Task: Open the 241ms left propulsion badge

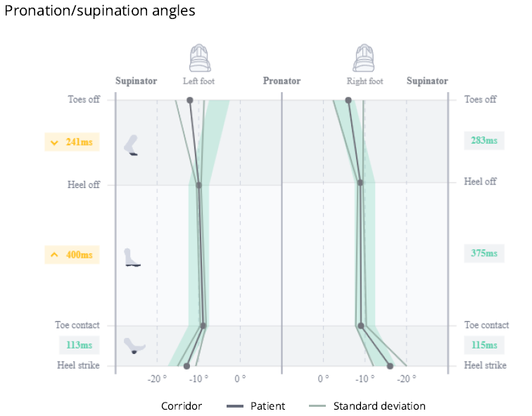Action: pyautogui.click(x=72, y=141)
